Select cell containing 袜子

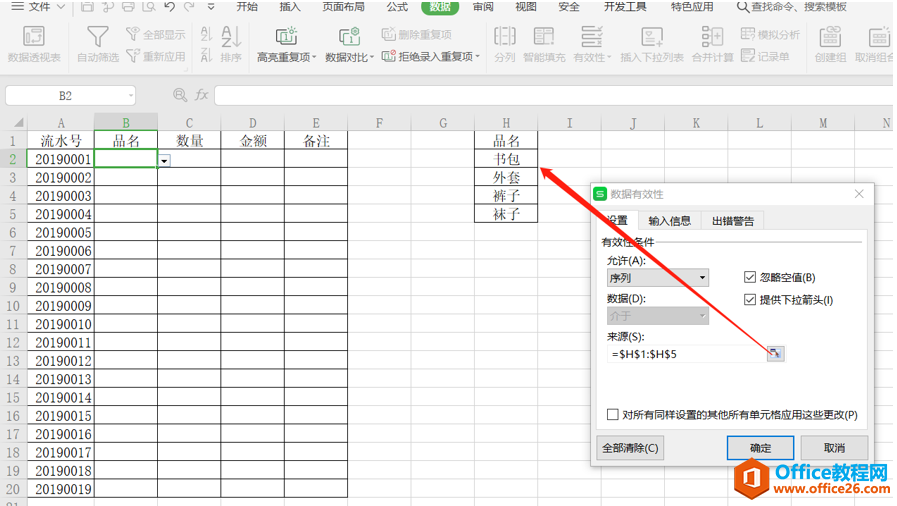click(506, 213)
